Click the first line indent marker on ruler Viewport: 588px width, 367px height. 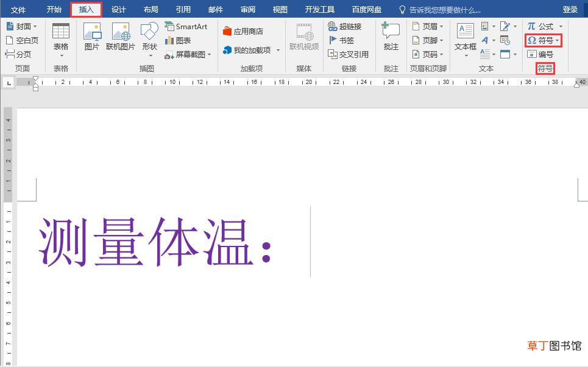35,79
